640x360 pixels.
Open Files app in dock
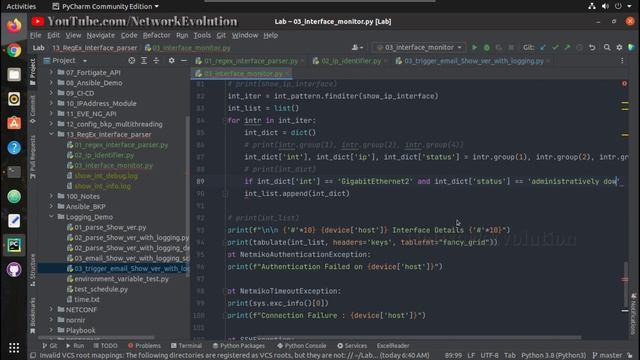[14, 75]
